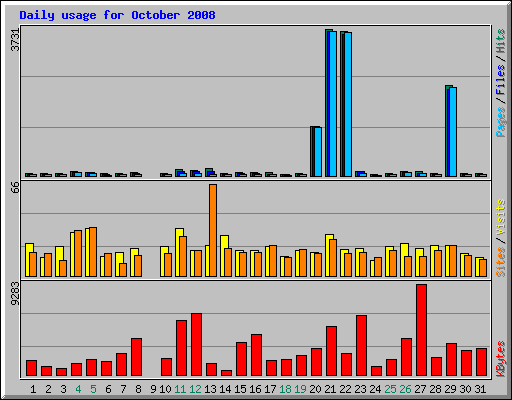Click the yellow sites bar for day 21
The image size is (512, 400).
point(329,255)
